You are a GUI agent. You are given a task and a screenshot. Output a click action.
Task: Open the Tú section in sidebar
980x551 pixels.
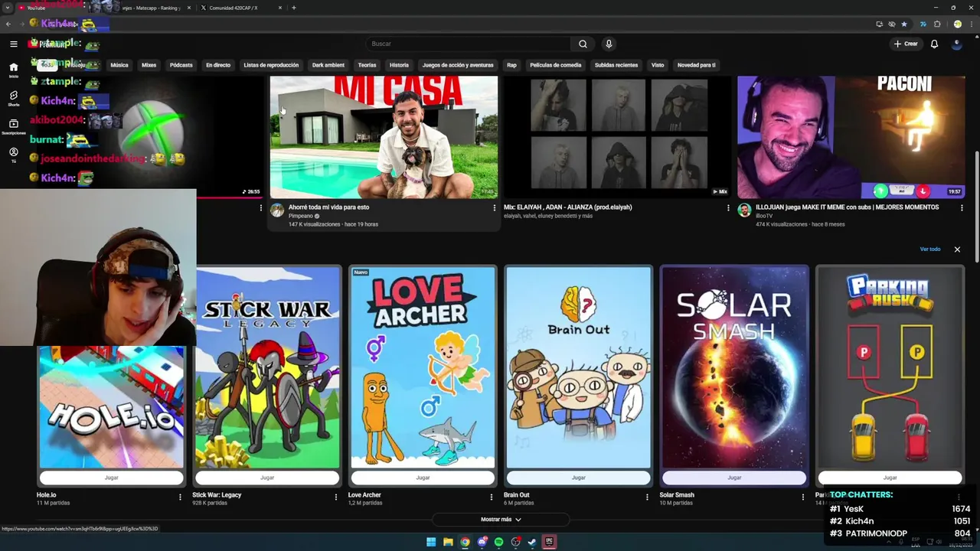(13, 155)
